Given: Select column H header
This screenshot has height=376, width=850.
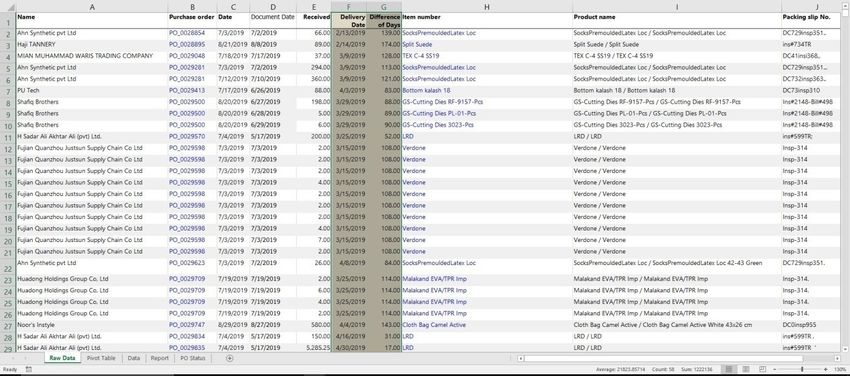Looking at the screenshot, I should (x=487, y=7).
